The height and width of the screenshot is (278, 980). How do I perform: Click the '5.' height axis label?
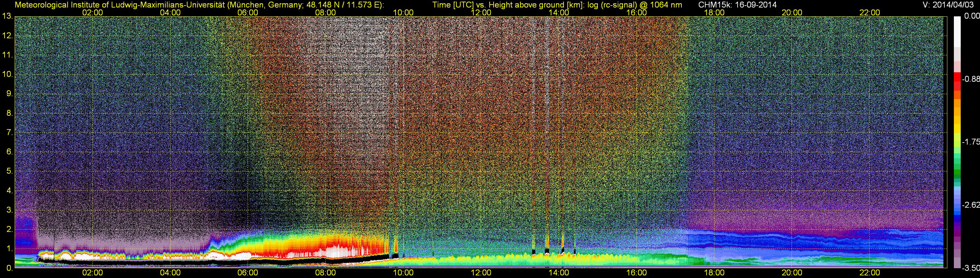point(9,171)
